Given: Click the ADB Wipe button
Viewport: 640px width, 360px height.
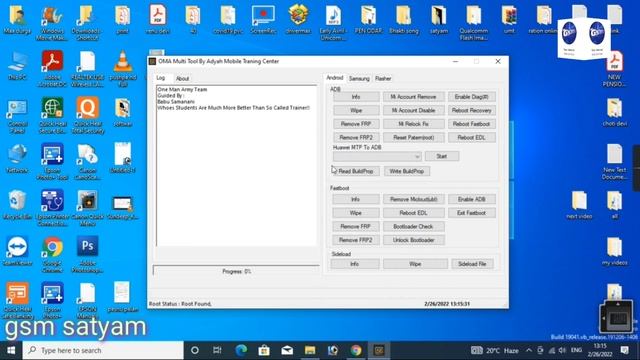Looking at the screenshot, I should coord(356,110).
